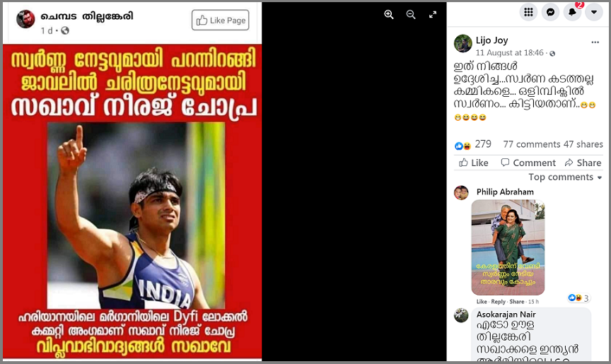
Task: Share this post
Action: click(583, 163)
